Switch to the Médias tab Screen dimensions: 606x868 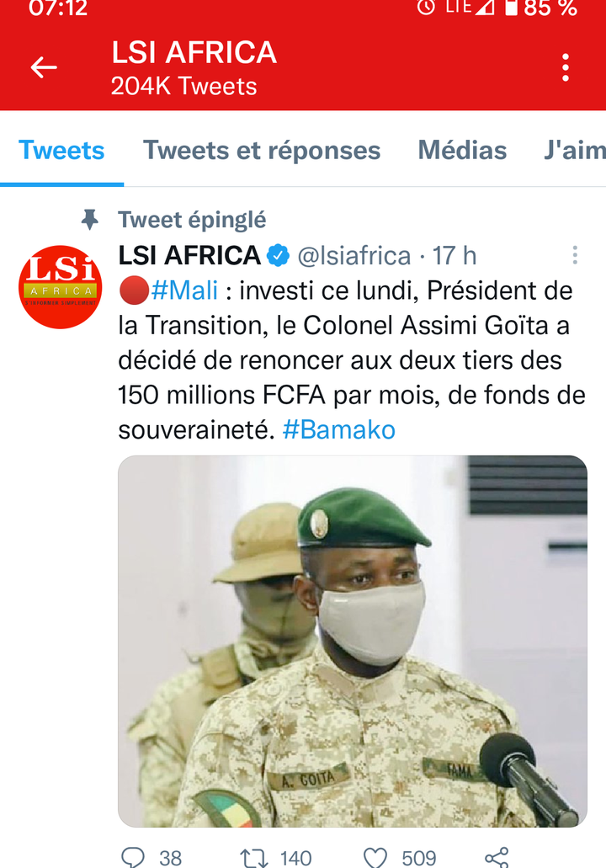pos(462,150)
